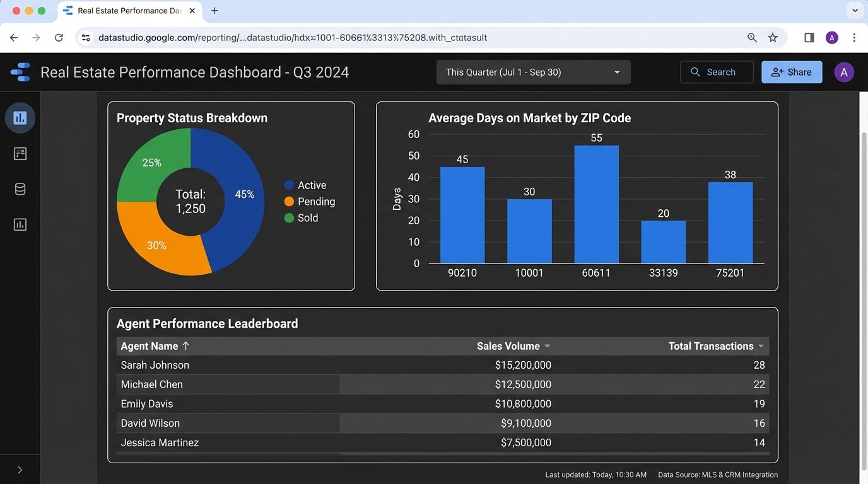The height and width of the screenshot is (484, 868).
Task: Click the Share button
Action: click(x=792, y=72)
